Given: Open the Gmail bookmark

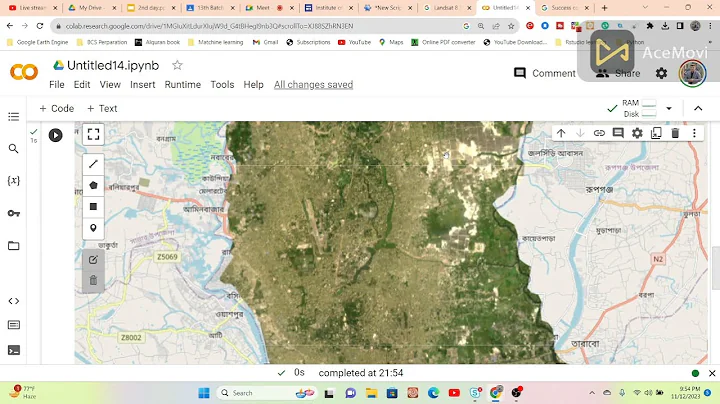Looking at the screenshot, I should coord(265,42).
